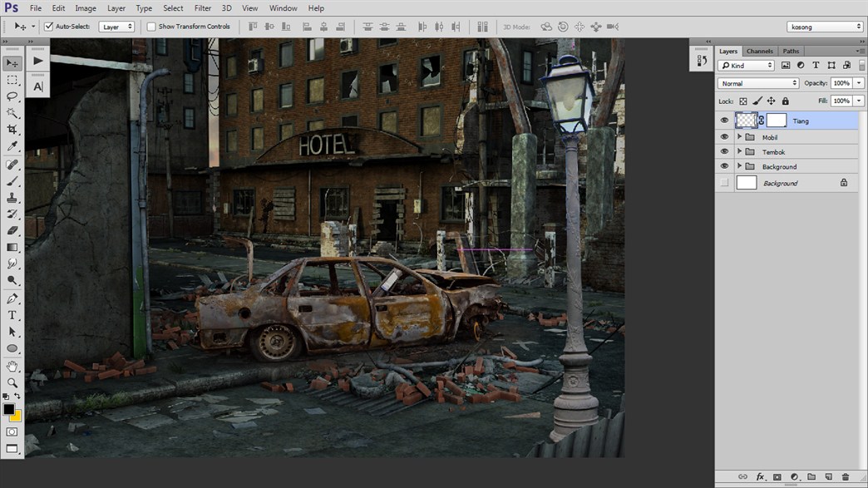
Task: Enable Show Transform Controls checkbox
Action: click(x=151, y=27)
